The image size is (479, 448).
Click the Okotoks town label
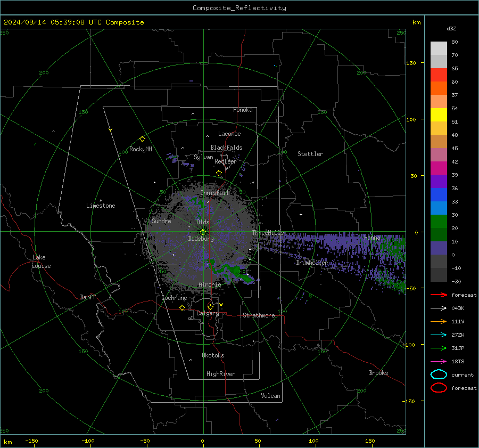[213, 355]
